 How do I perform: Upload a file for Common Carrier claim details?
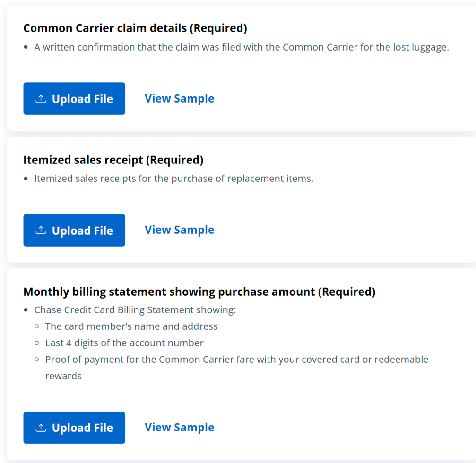[74, 99]
